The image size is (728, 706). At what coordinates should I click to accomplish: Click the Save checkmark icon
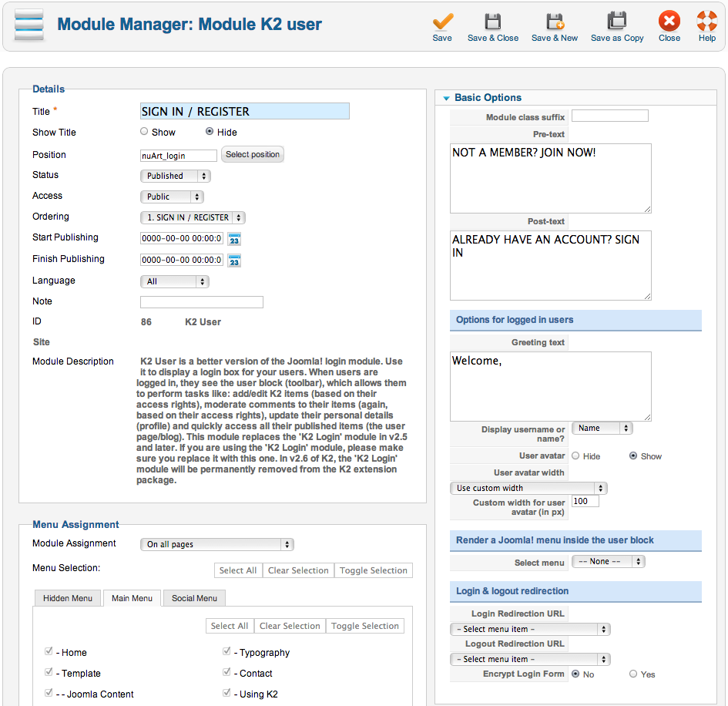coord(442,22)
